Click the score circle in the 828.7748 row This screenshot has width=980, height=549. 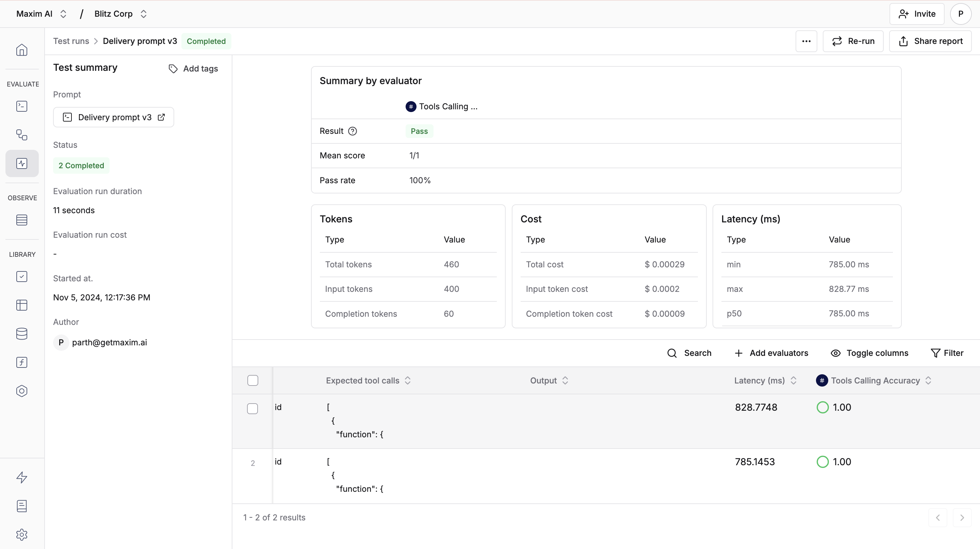tap(822, 407)
